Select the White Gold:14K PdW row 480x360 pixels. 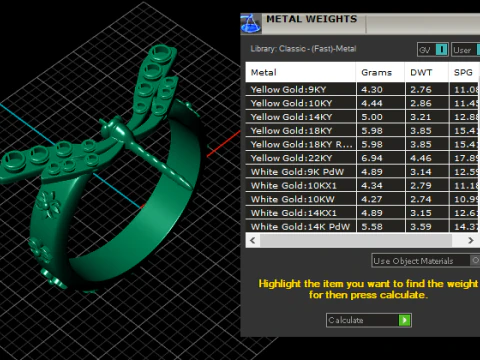(x=362, y=226)
